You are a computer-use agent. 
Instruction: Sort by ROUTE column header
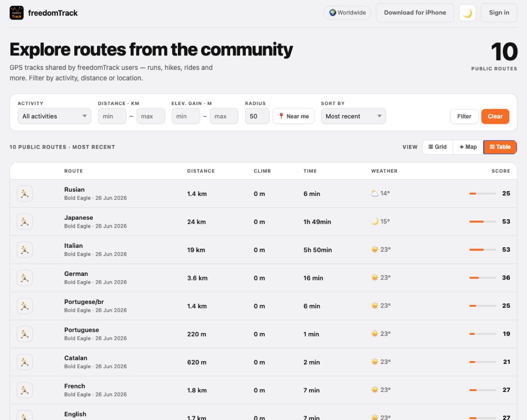coord(73,171)
